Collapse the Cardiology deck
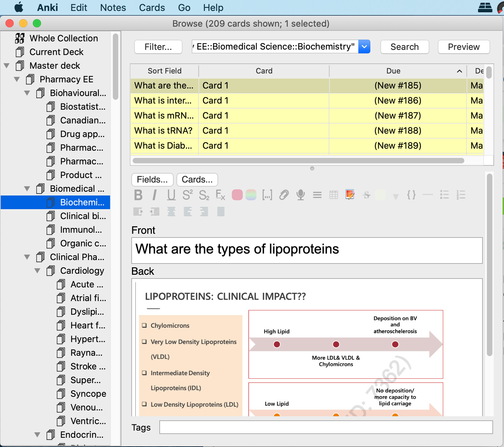Image resolution: width=504 pixels, height=447 pixels. (x=37, y=271)
